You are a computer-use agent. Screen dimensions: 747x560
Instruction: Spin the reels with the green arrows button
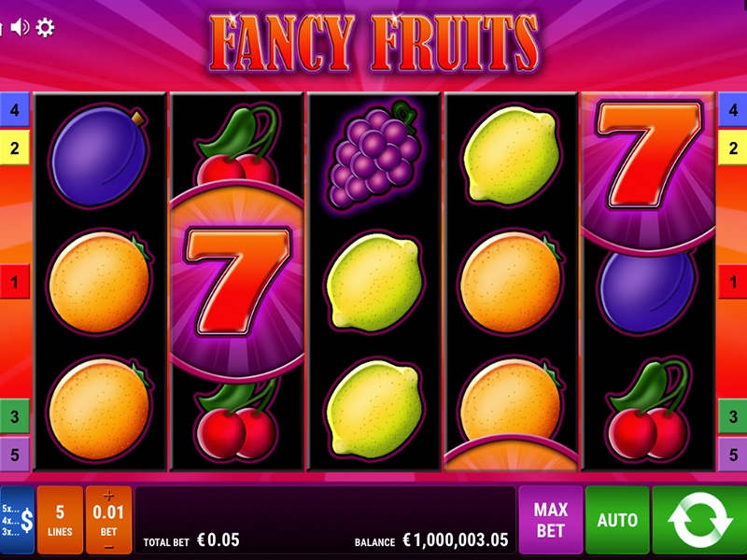(x=699, y=520)
